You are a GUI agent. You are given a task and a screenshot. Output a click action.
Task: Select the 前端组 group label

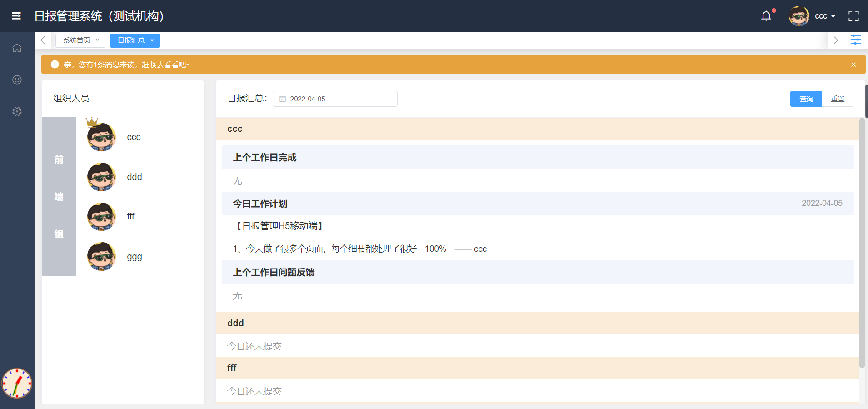click(x=59, y=197)
